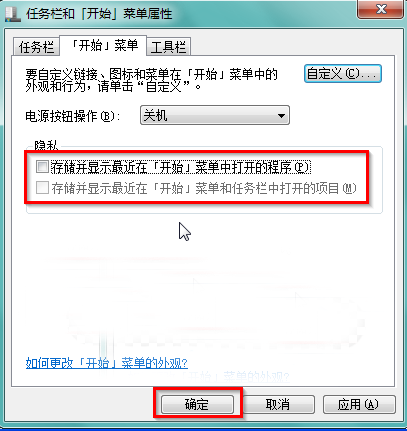Click the 自定义(C)... button

343,74
